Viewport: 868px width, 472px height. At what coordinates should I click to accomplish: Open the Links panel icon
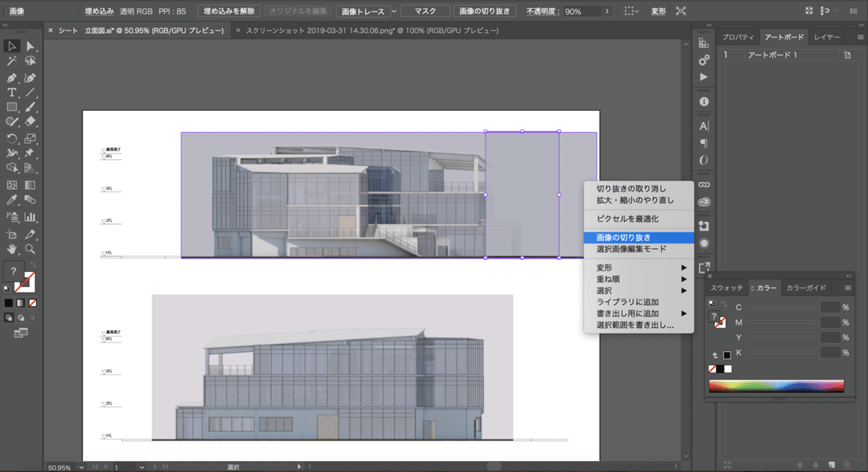pos(704,185)
